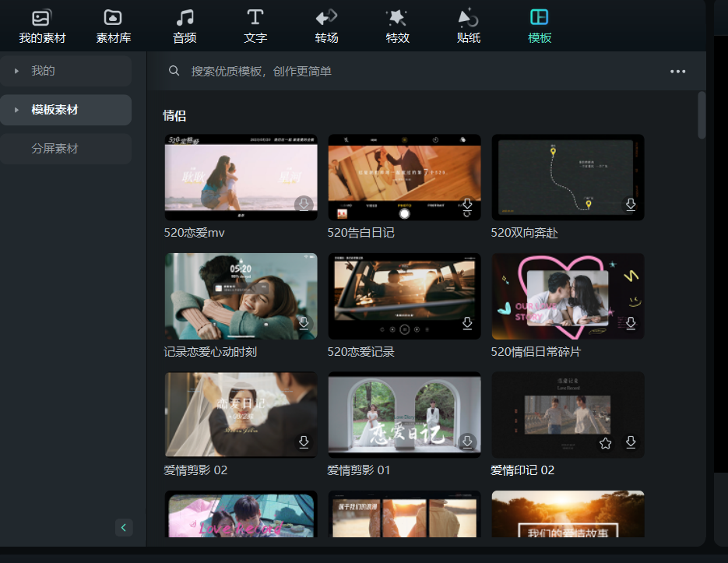This screenshot has width=728, height=563.
Task: Download the 520恋爱mv template
Action: [x=304, y=204]
